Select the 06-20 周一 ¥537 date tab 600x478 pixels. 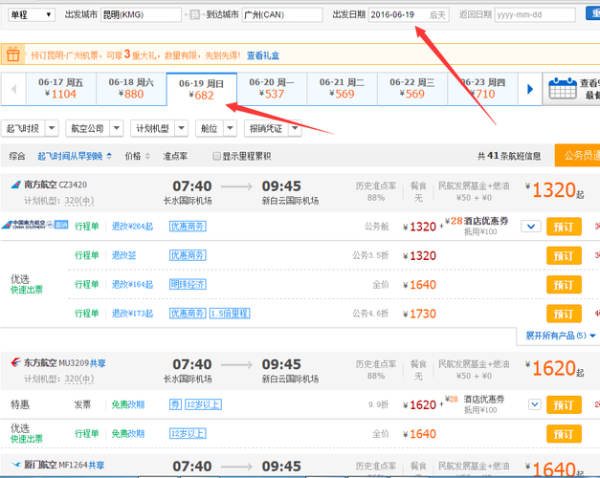point(272,88)
